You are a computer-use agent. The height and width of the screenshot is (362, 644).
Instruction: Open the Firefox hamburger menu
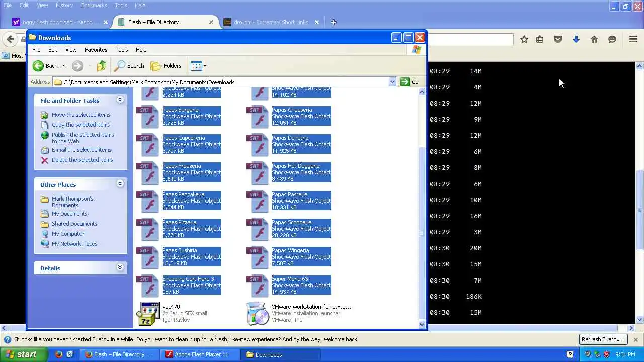pyautogui.click(x=633, y=39)
